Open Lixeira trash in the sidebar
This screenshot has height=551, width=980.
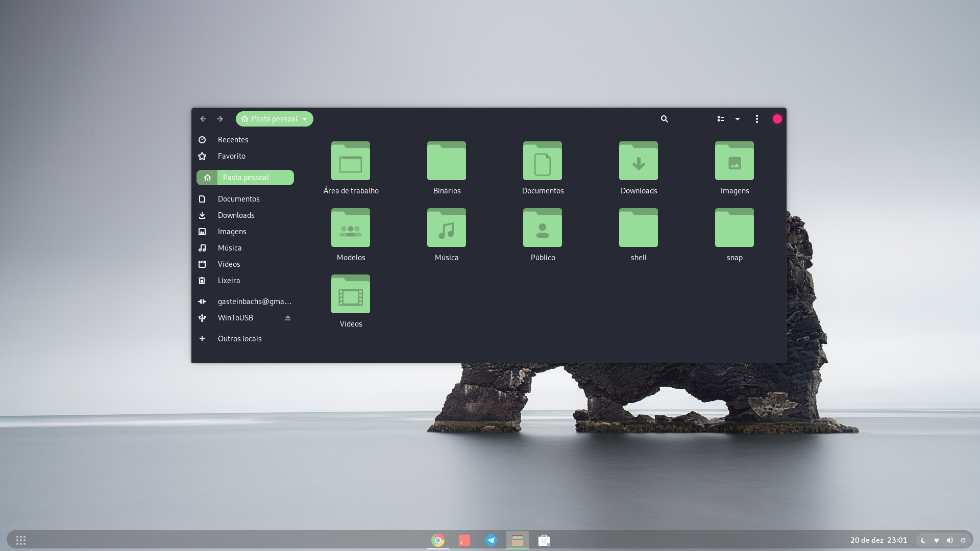229,281
